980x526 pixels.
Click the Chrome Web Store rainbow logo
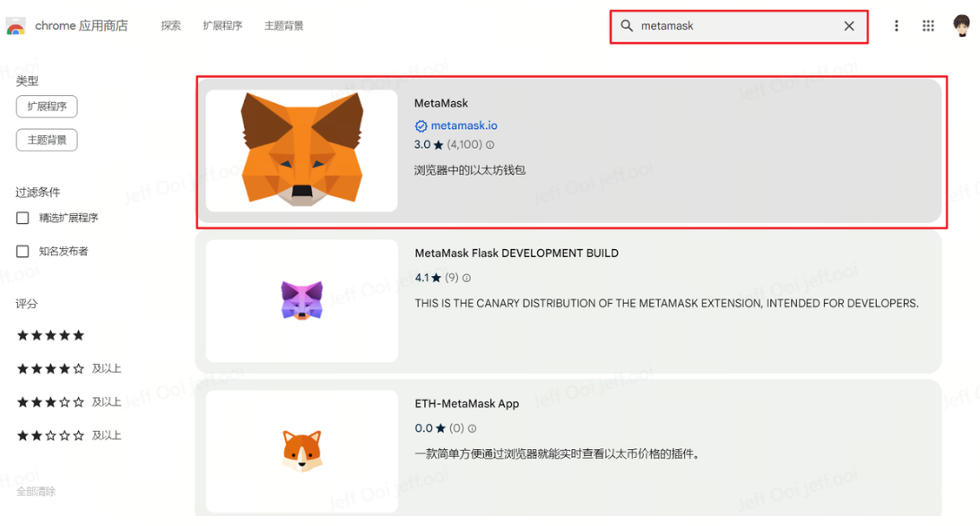(15, 26)
